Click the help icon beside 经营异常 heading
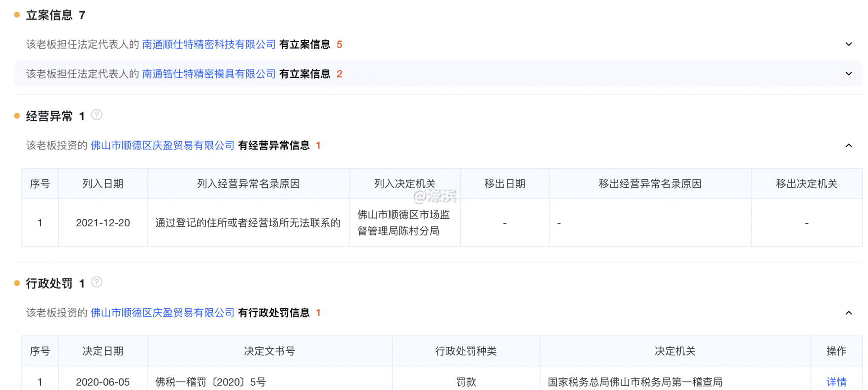868x390 pixels. click(x=97, y=115)
